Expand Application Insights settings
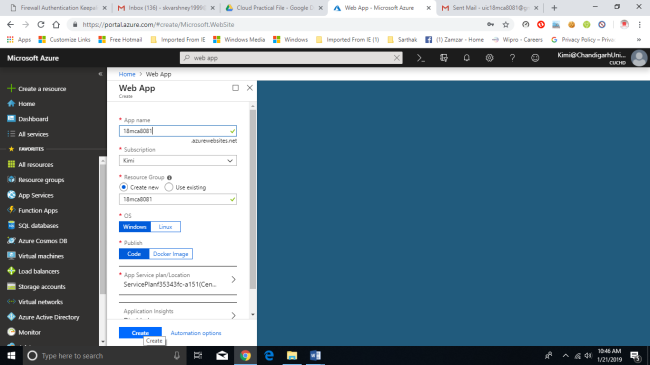The height and width of the screenshot is (365, 650). 178,314
